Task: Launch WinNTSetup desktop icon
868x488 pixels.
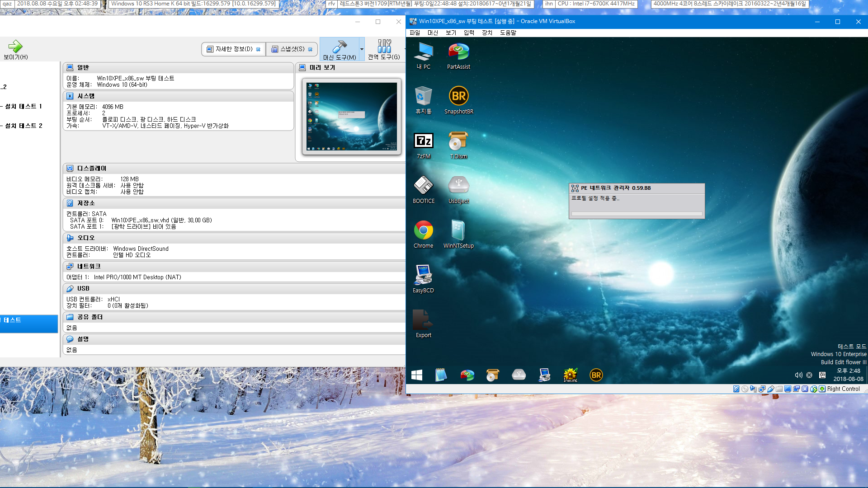Action: tap(458, 235)
